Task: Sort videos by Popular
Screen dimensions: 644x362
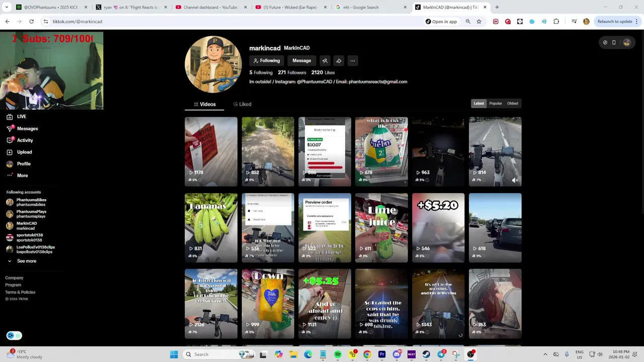Action: 496,104
